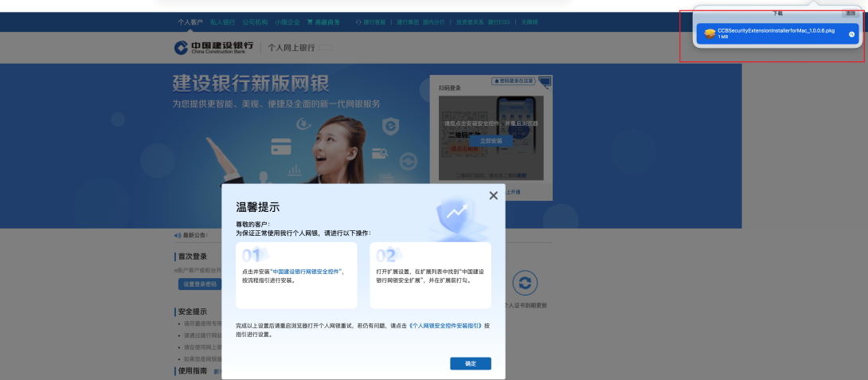
Task: Open the 无障碍 accessibility link
Action: pyautogui.click(x=529, y=22)
